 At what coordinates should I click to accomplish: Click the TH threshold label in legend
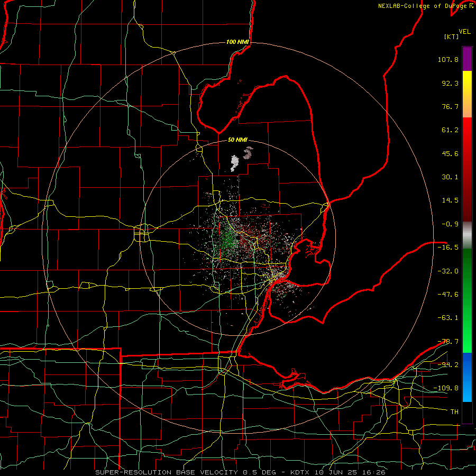pos(454,411)
